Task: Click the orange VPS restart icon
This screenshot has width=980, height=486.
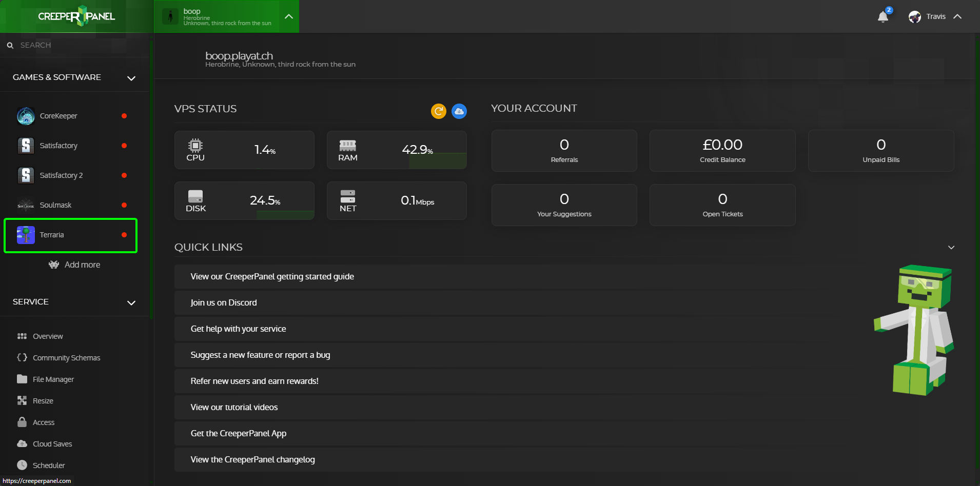Action: click(439, 111)
